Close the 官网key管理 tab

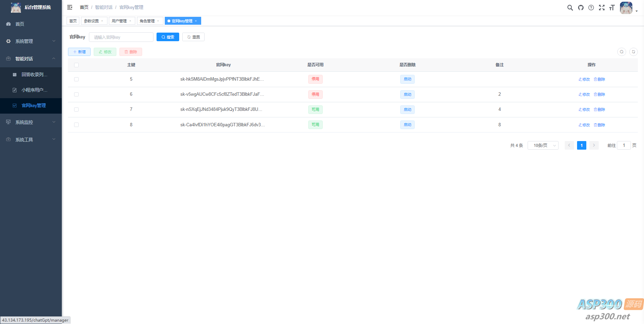point(196,21)
